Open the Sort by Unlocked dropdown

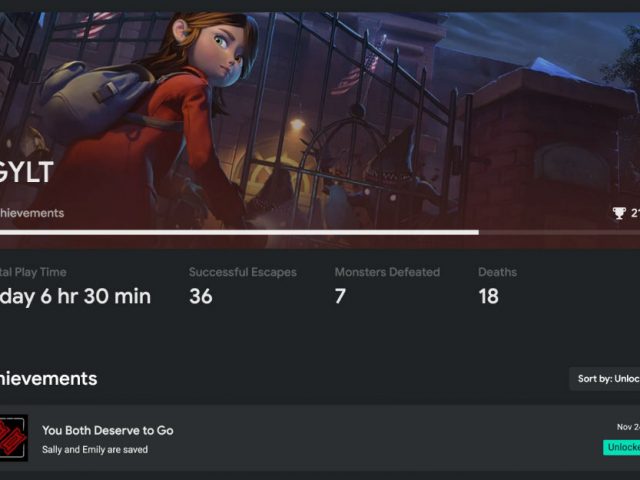pos(605,379)
